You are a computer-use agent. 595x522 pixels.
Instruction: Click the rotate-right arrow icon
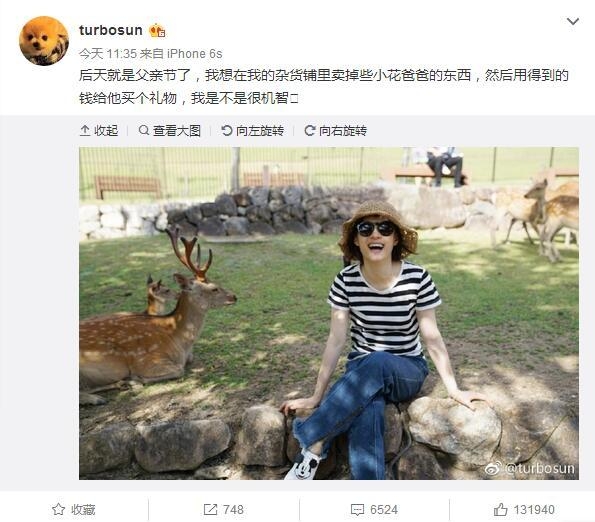(310, 131)
